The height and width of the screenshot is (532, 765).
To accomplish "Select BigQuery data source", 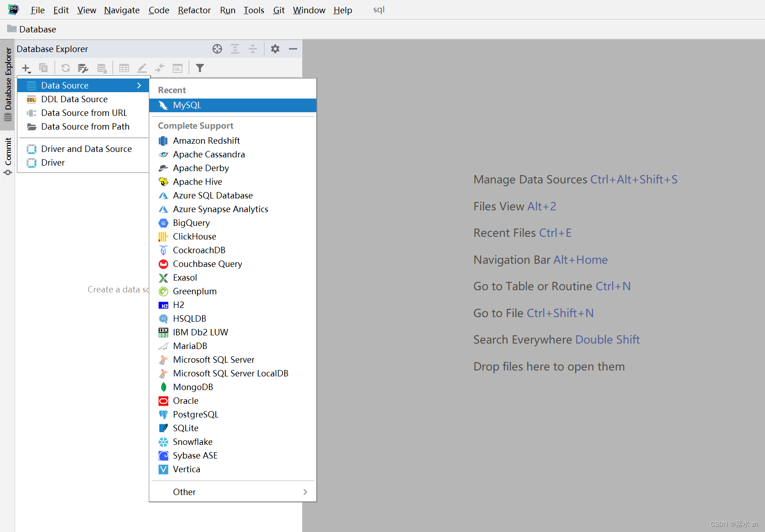I will pyautogui.click(x=233, y=223).
